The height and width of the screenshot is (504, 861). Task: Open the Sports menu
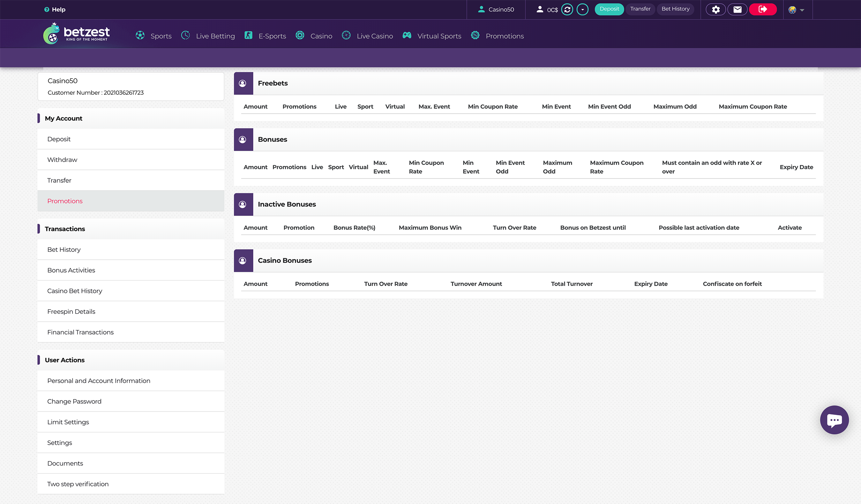click(x=161, y=36)
